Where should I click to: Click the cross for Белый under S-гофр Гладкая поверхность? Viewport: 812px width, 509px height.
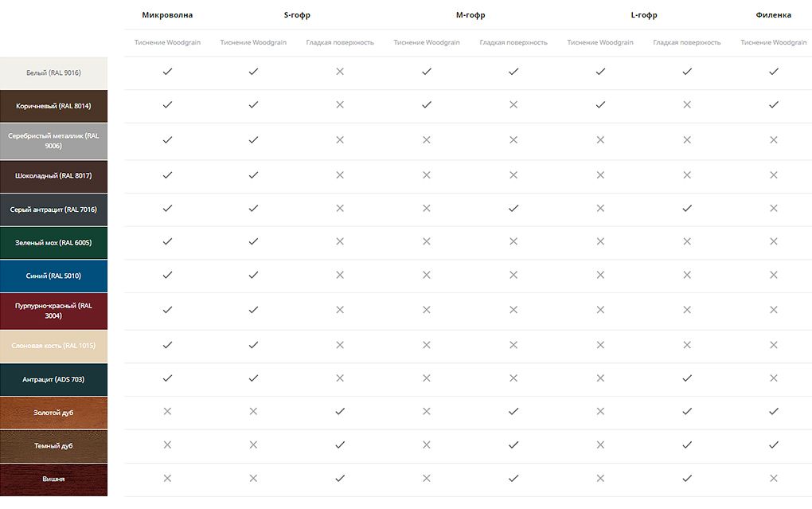(340, 72)
